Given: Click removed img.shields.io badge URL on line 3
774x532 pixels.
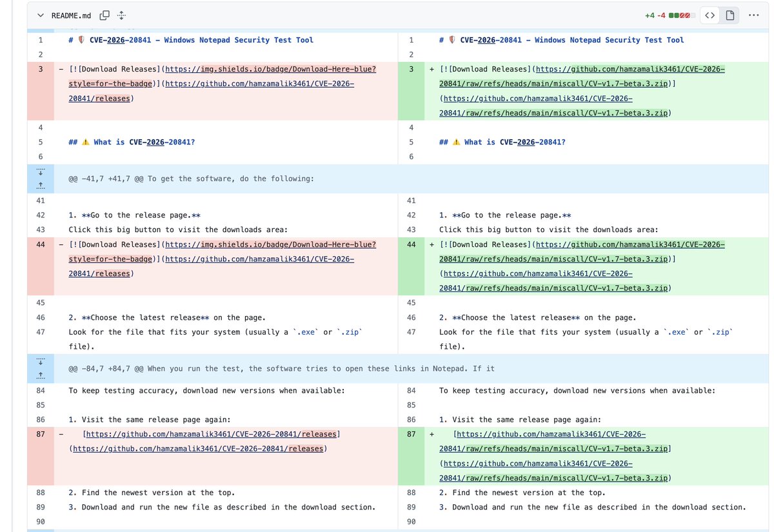Looking at the screenshot, I should tap(270, 69).
